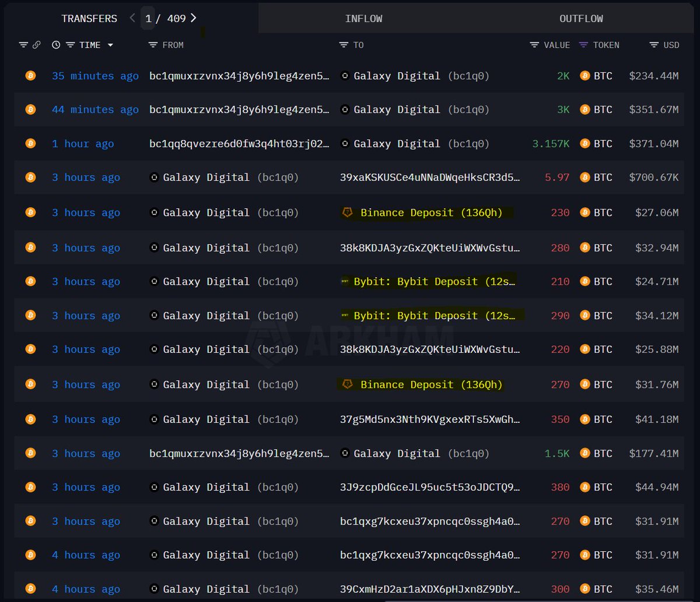Click the $41.18M USD amount
Viewport: 700px width, 602px height.
click(657, 419)
